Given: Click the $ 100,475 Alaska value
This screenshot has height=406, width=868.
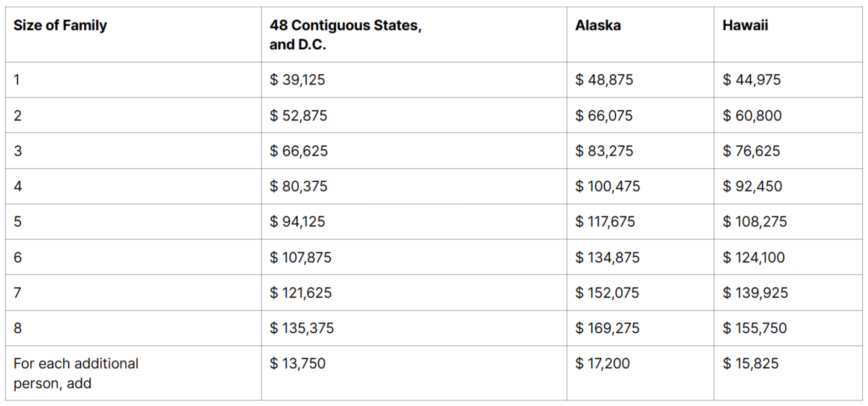Looking at the screenshot, I should 607,186.
